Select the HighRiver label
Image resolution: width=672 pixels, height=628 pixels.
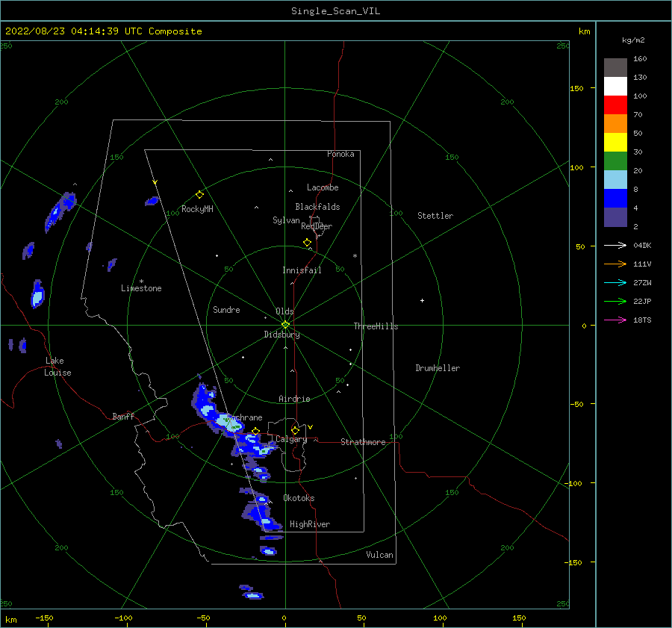tap(310, 524)
